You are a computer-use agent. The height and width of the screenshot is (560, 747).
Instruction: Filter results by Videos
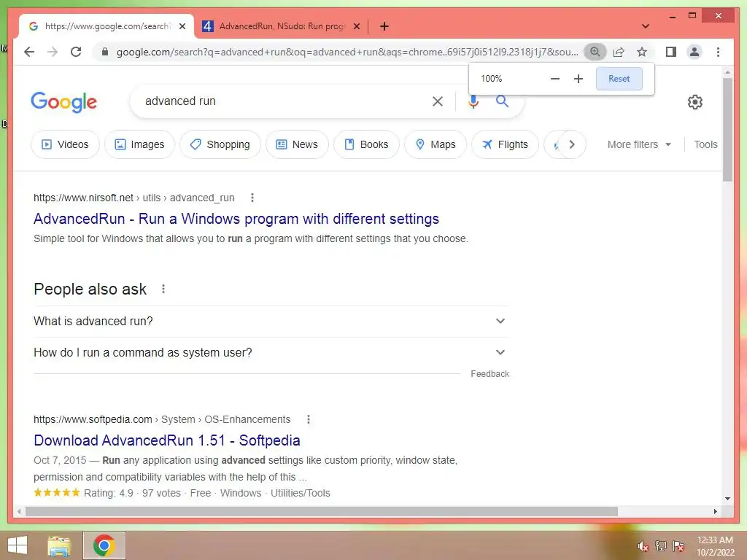click(x=65, y=144)
